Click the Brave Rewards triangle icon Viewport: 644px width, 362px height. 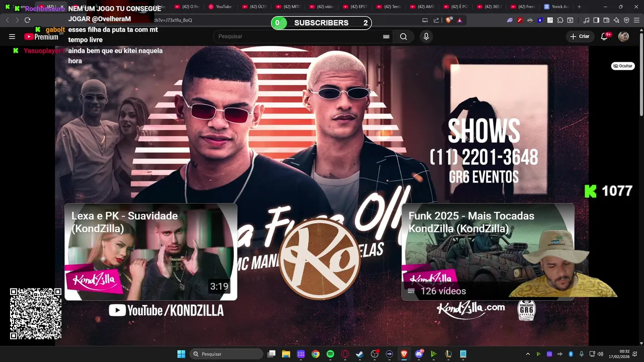[x=459, y=20]
